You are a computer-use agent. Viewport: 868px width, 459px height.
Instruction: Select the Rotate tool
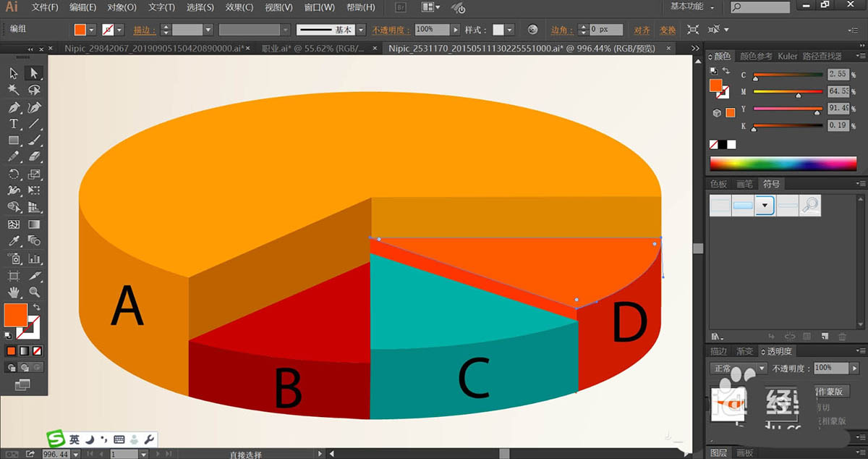click(x=14, y=174)
